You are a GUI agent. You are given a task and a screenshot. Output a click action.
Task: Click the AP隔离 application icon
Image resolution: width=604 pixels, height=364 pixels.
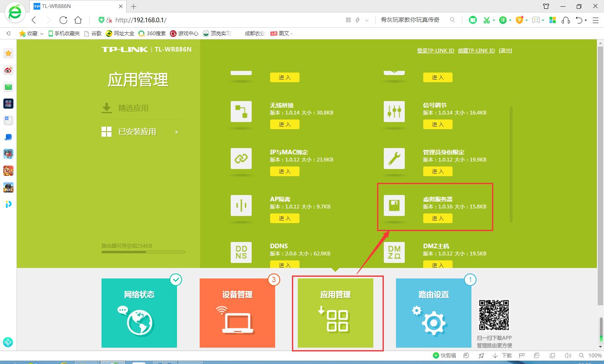(241, 205)
